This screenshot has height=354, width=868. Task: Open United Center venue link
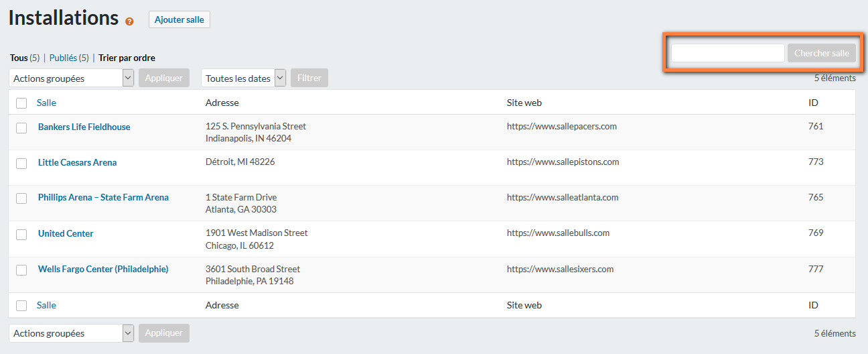[x=66, y=233]
